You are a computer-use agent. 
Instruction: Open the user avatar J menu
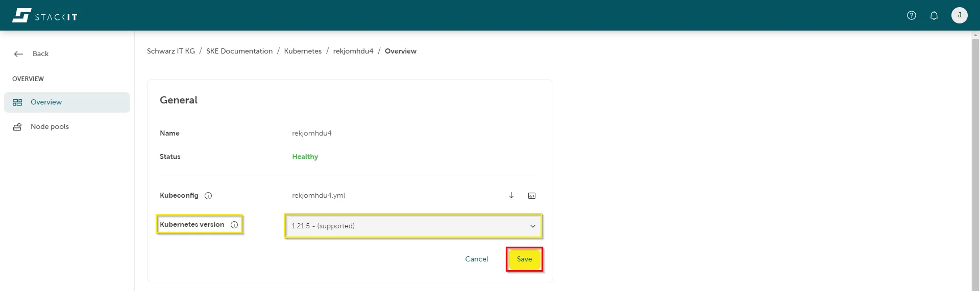tap(959, 15)
